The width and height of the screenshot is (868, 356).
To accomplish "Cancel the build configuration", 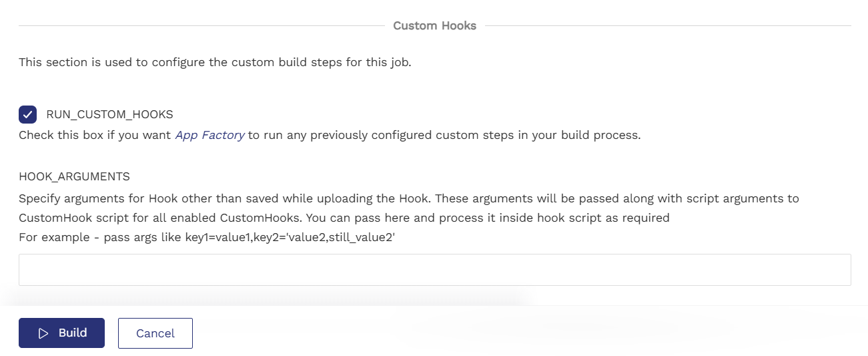I will (155, 333).
